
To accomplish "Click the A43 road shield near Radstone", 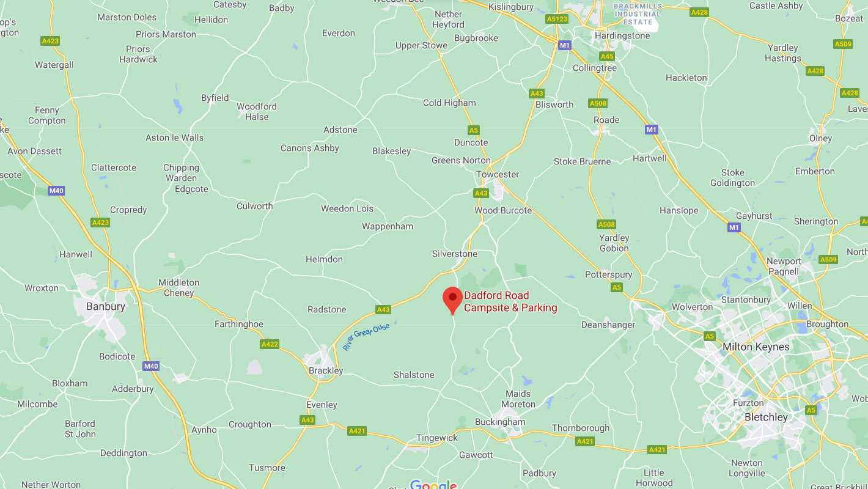I will [383, 310].
